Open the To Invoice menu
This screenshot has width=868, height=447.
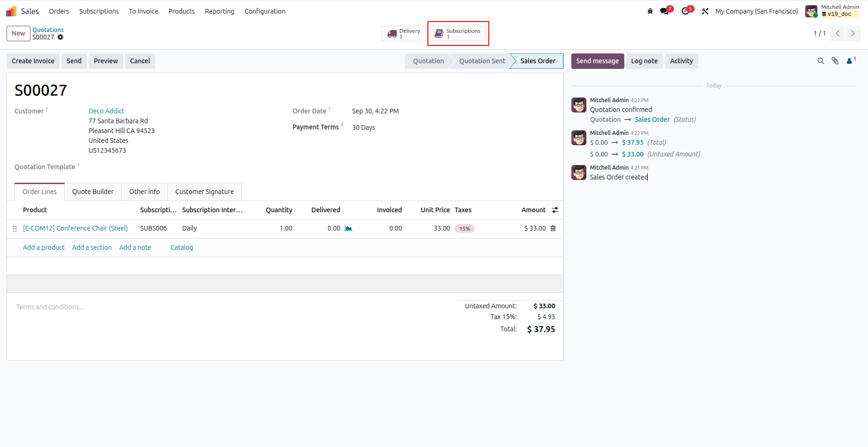pyautogui.click(x=143, y=11)
